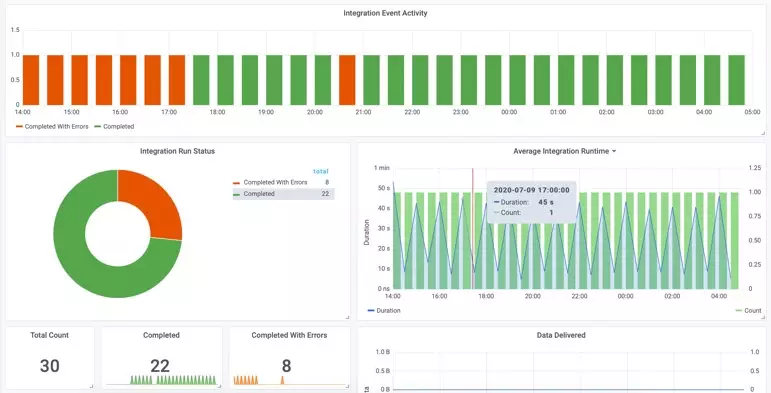771x393 pixels.
Task: Click the orange bar near 20:30
Action: 347,80
